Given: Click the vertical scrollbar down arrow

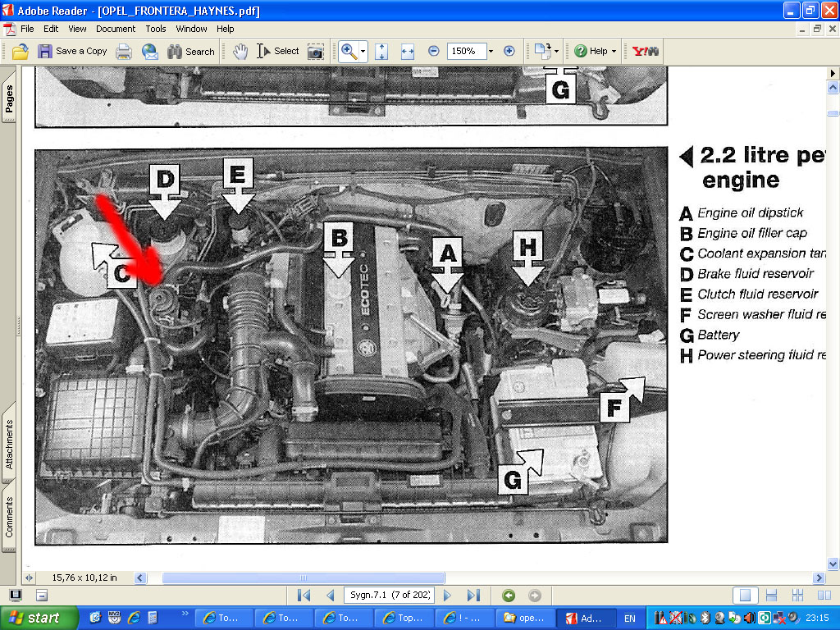Looking at the screenshot, I should click(x=833, y=564).
